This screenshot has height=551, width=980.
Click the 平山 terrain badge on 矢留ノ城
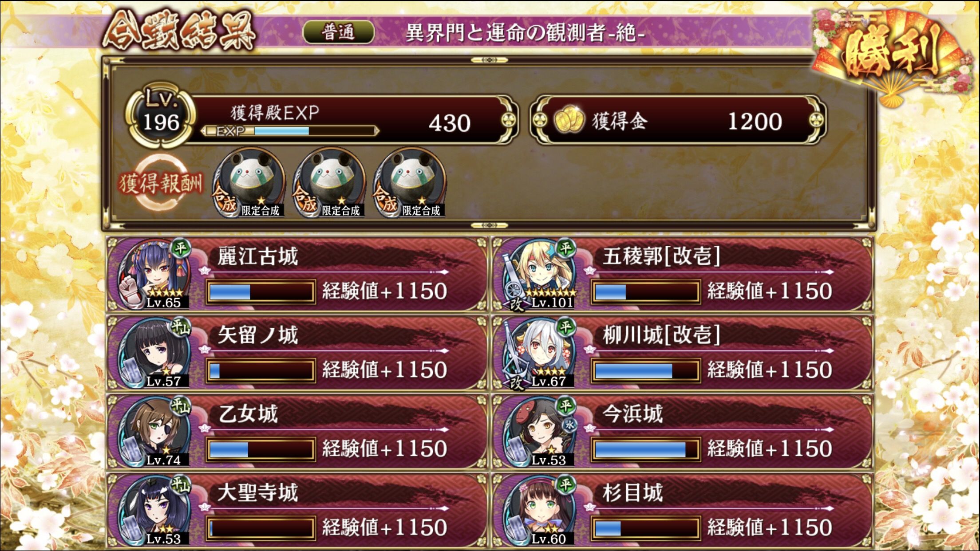tap(180, 327)
